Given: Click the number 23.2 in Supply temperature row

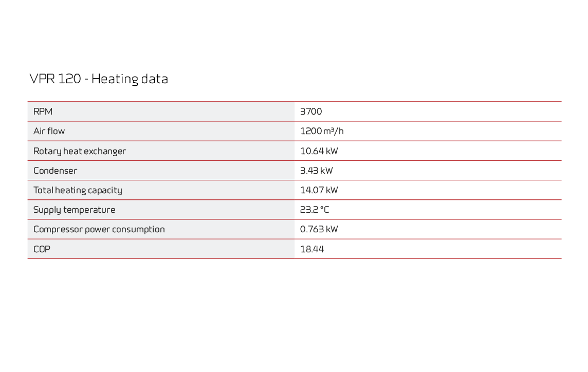Looking at the screenshot, I should coord(309,210).
